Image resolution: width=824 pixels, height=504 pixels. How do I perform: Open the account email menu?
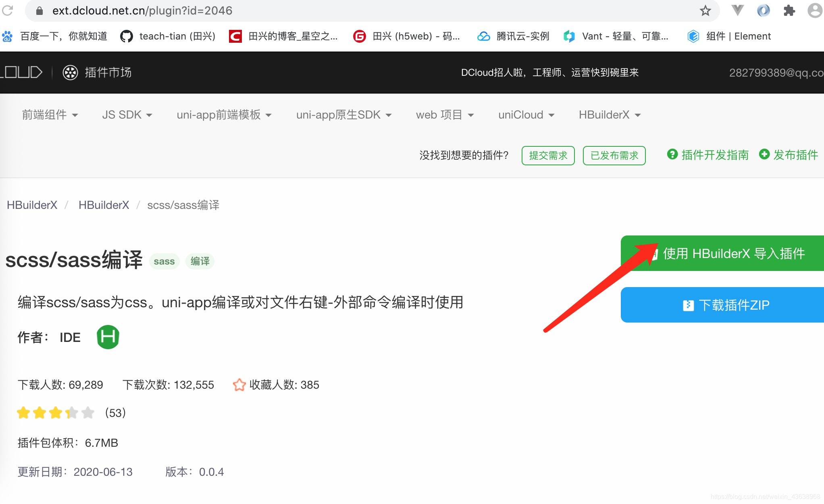776,73
